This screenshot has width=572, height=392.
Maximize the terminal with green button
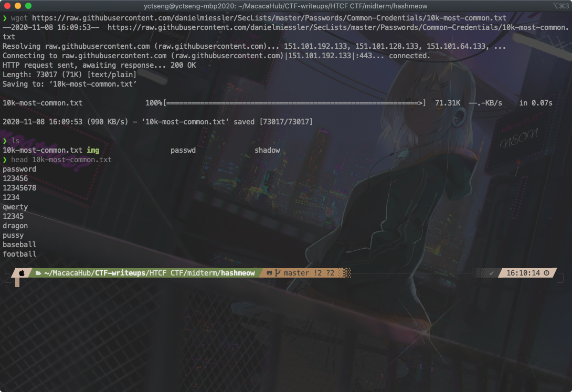(28, 6)
